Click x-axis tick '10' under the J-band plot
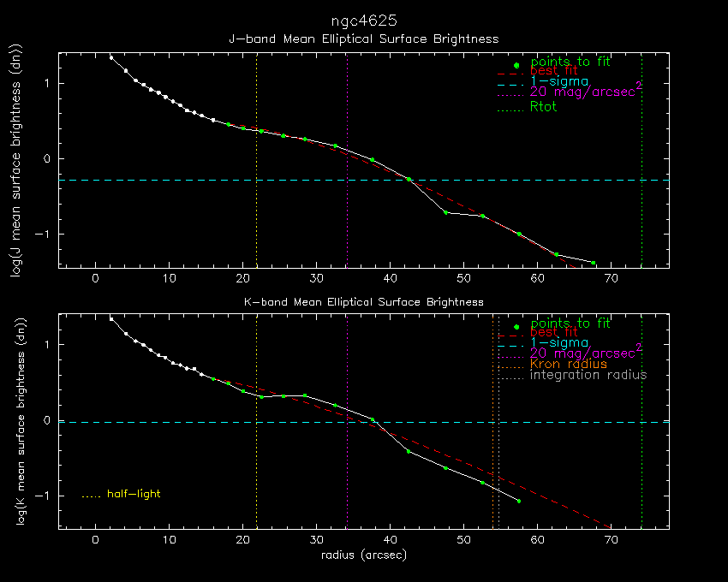 [x=169, y=278]
